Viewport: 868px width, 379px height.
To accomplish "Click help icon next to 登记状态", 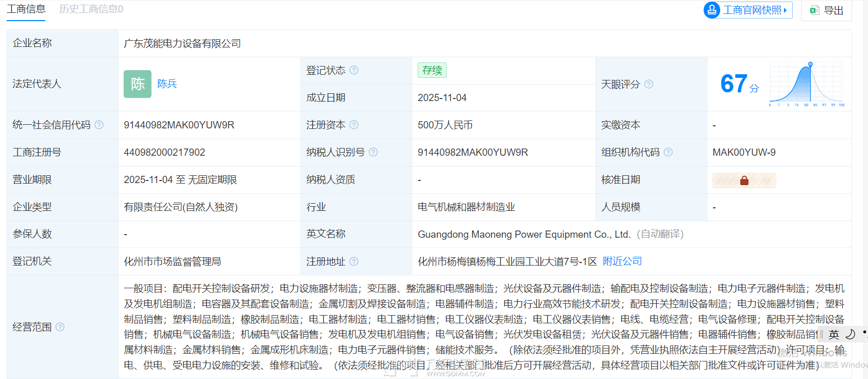I will coord(354,70).
